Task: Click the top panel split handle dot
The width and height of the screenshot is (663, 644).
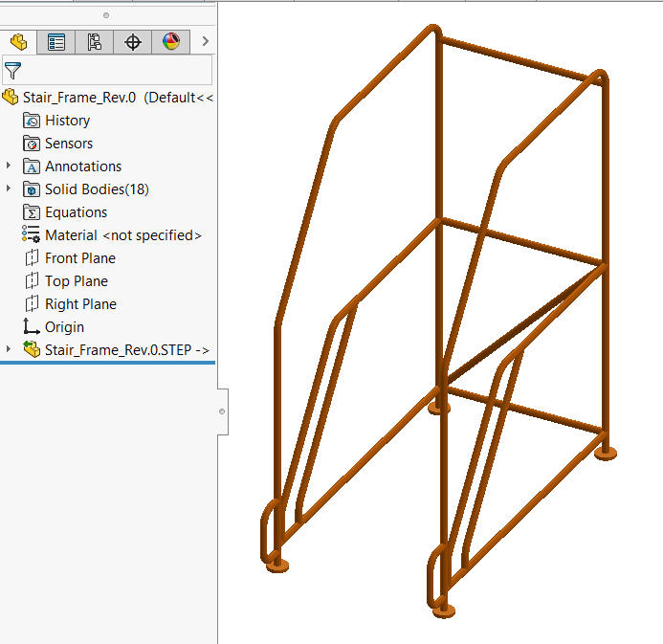Action: (106, 15)
